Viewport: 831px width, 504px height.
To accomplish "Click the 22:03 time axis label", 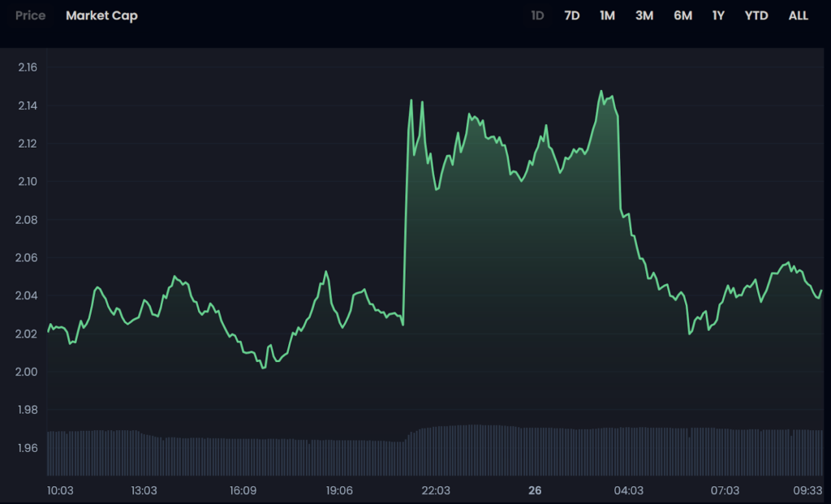I will [436, 490].
